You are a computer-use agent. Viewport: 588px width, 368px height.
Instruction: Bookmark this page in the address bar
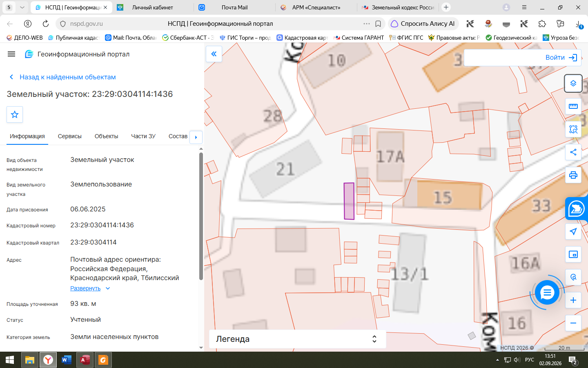[x=378, y=24]
